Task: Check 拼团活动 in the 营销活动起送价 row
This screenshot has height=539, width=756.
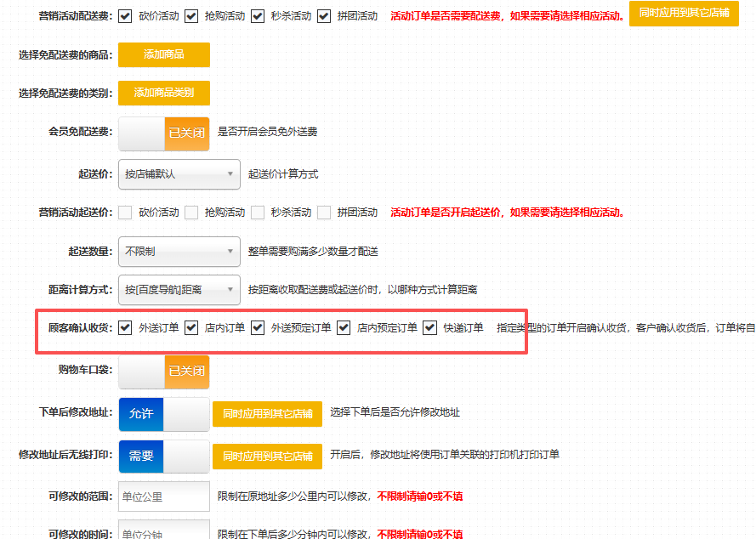Action: [324, 213]
